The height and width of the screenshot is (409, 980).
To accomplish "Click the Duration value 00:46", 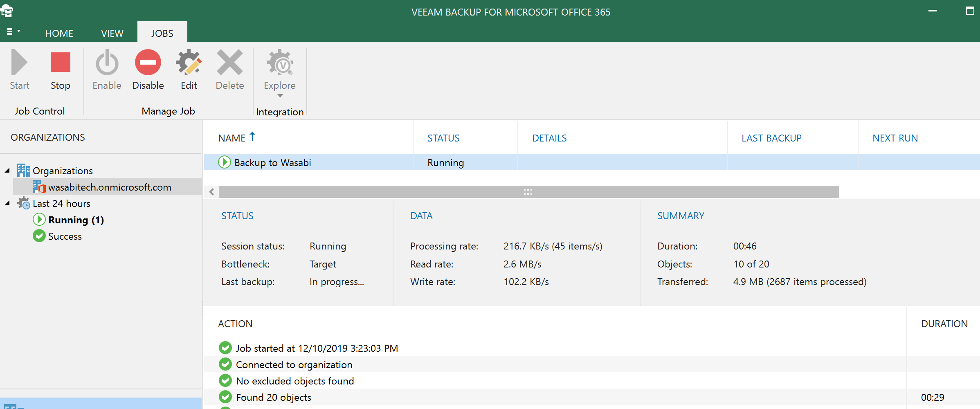I will coord(745,246).
